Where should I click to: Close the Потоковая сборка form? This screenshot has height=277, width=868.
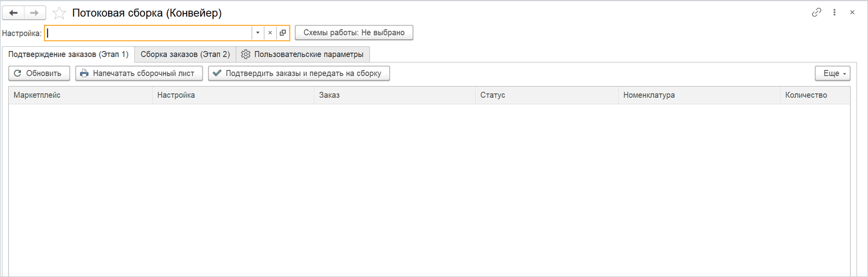pyautogui.click(x=852, y=12)
